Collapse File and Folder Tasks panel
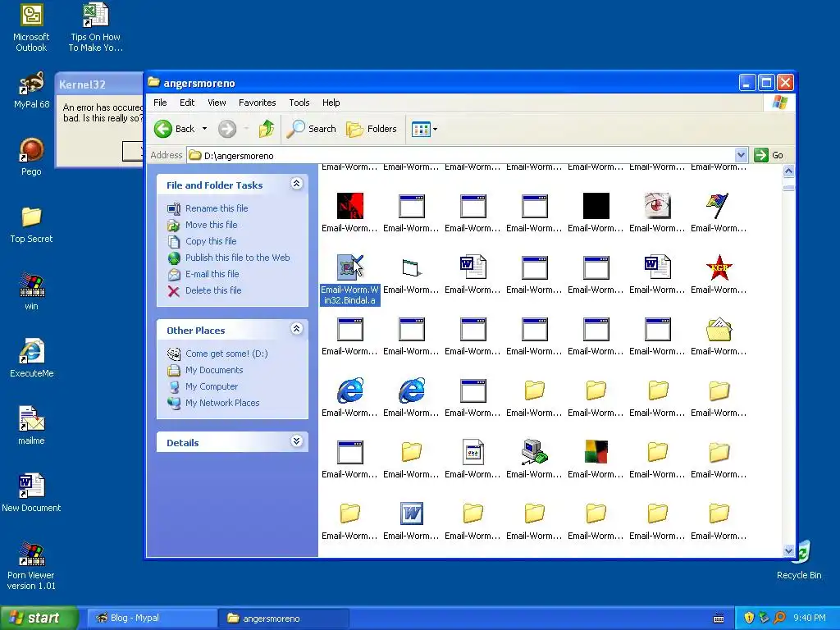 [296, 184]
